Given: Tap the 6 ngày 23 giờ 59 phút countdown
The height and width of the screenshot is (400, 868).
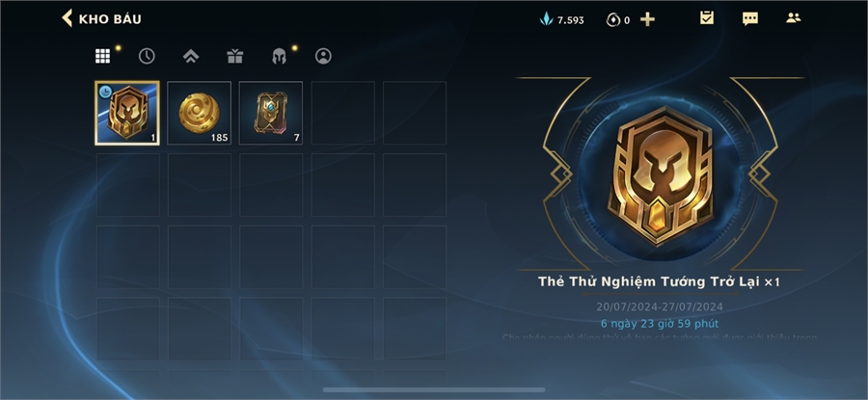Looking at the screenshot, I should [x=660, y=324].
